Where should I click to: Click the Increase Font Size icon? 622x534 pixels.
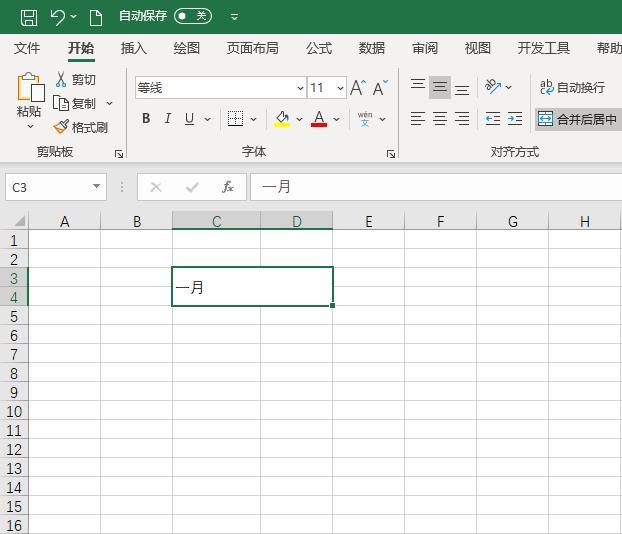pyautogui.click(x=357, y=88)
